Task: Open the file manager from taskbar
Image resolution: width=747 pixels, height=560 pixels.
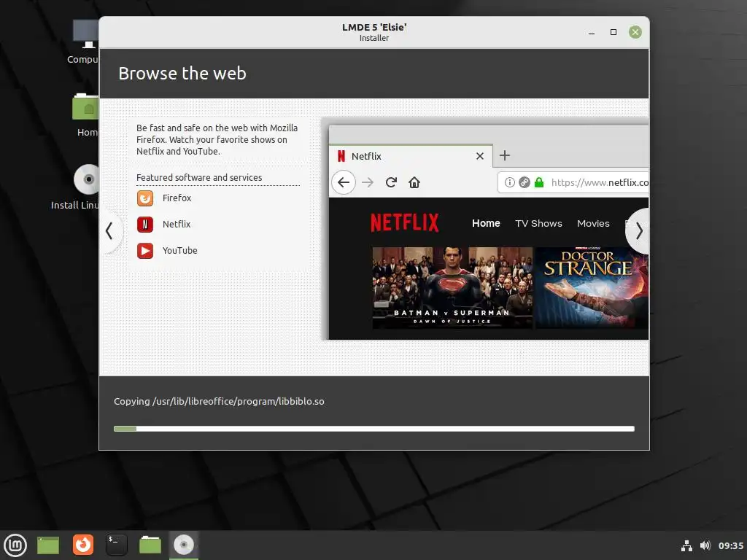Action: [150, 545]
